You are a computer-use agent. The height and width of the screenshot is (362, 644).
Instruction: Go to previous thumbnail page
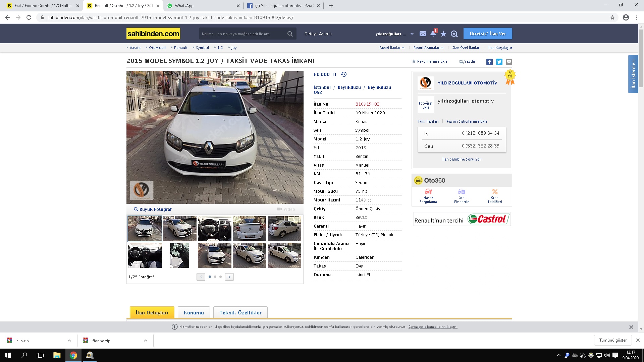(x=201, y=277)
